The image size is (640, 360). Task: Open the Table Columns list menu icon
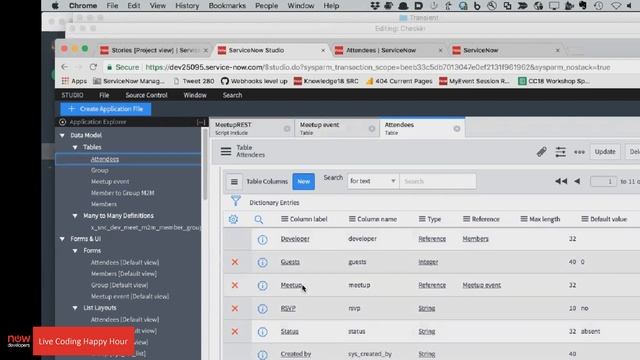pos(234,182)
